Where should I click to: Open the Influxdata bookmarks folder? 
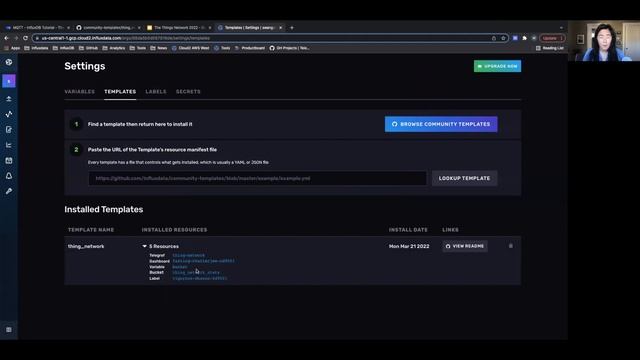click(36, 48)
